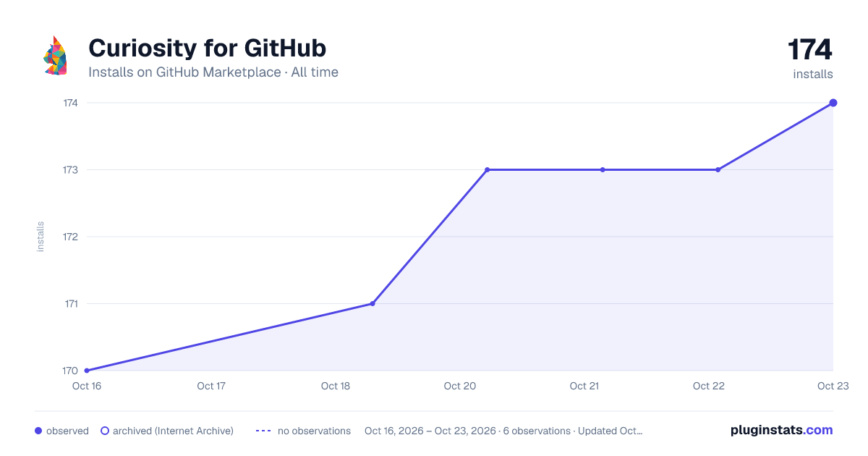Screen dimensions: 868x456
Task: Click the Curiosity app logo icon
Action: 55,55
